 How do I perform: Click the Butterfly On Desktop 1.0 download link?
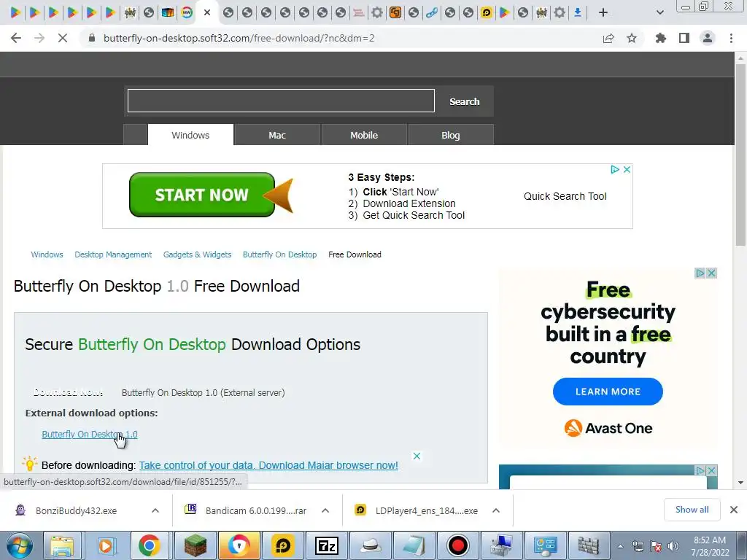tap(90, 435)
